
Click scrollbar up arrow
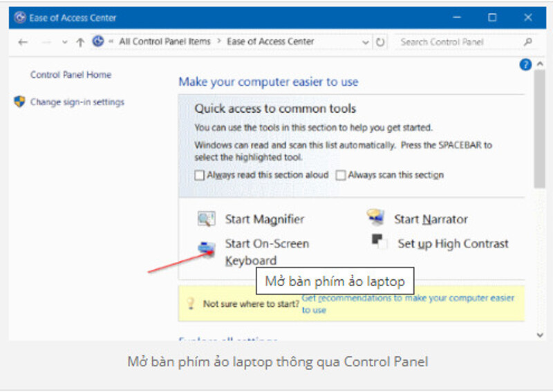pyautogui.click(x=540, y=64)
